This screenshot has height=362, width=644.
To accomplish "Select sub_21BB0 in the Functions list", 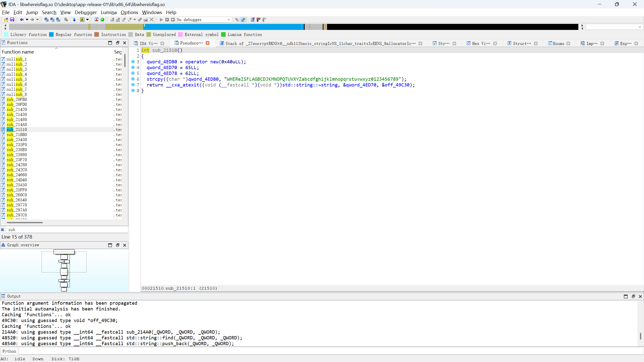I will click(17, 134).
